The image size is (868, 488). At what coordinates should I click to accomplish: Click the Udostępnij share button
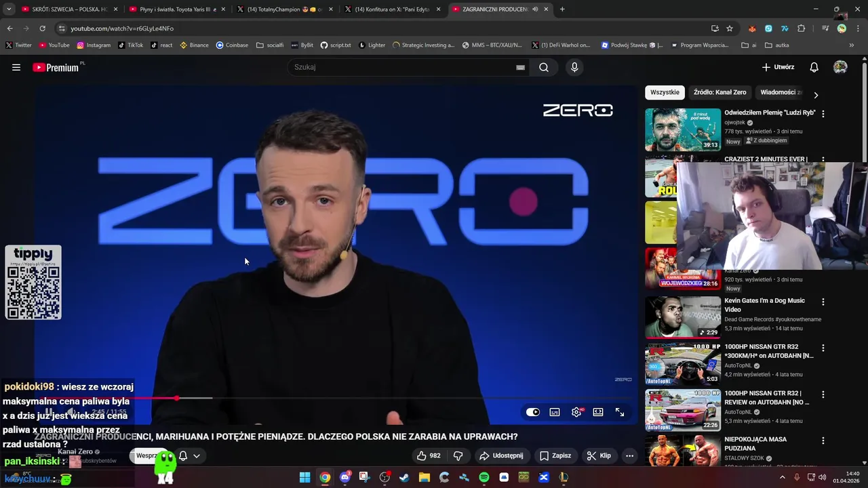(x=501, y=455)
